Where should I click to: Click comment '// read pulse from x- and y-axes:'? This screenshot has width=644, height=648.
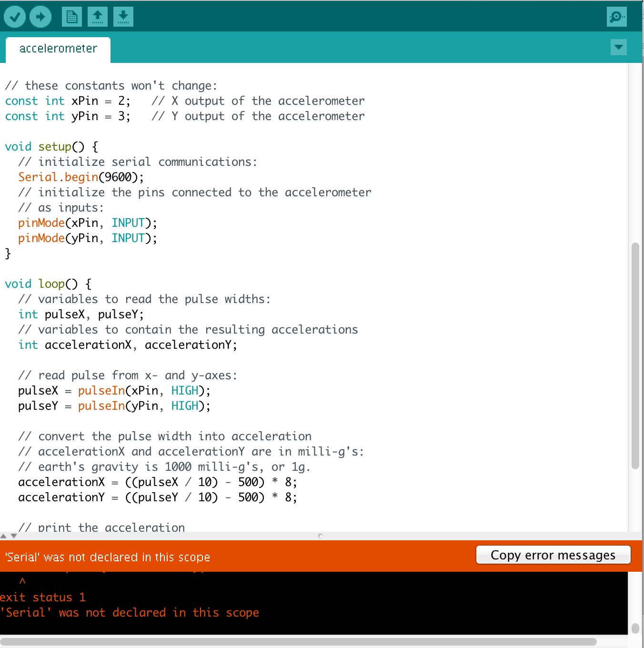tap(128, 375)
